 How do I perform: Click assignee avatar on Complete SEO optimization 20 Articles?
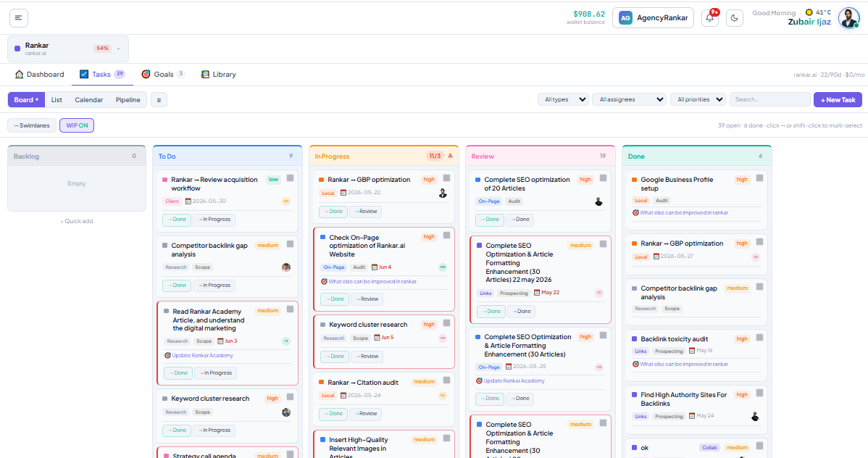tap(599, 201)
